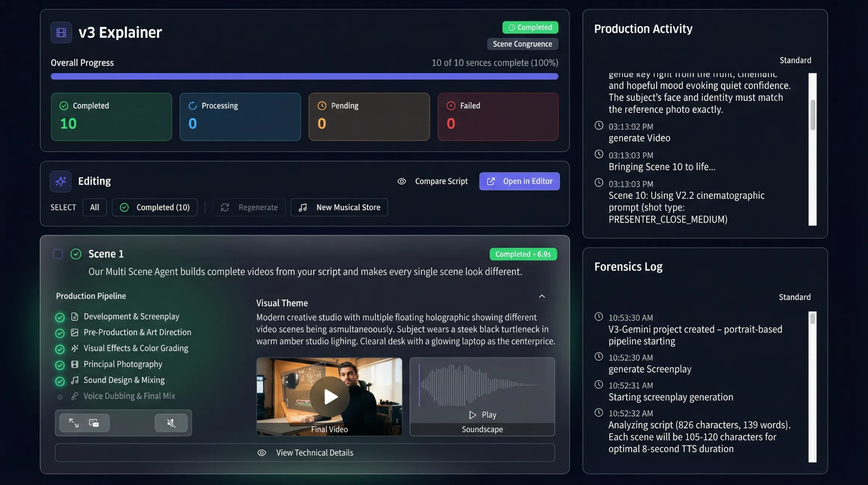Click the Pending clock icon in the status card
Viewport: 868px width, 485px height.
[x=322, y=106]
